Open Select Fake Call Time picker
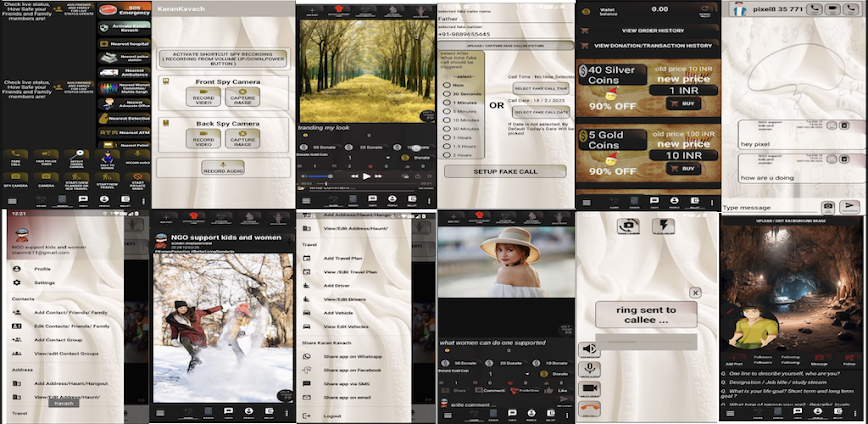This screenshot has width=868, height=424. tap(540, 89)
